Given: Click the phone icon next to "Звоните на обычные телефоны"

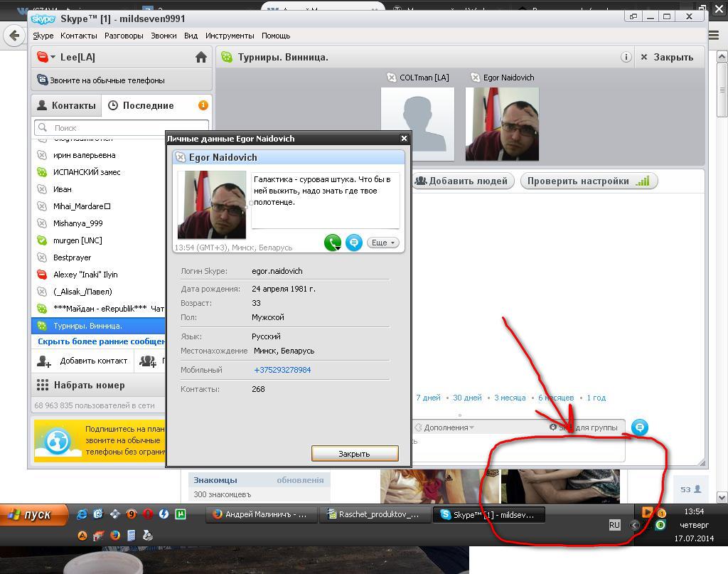Looking at the screenshot, I should (42, 80).
